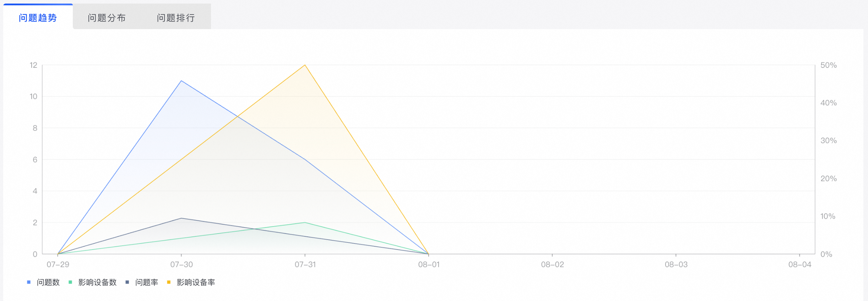Image resolution: width=868 pixels, height=301 pixels.
Task: Click the 08-02 x-axis tick label
Action: pos(552,264)
